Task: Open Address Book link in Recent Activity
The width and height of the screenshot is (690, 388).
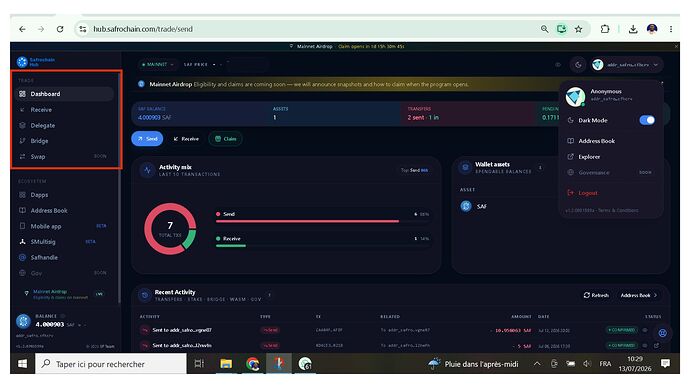Action: pyautogui.click(x=639, y=295)
